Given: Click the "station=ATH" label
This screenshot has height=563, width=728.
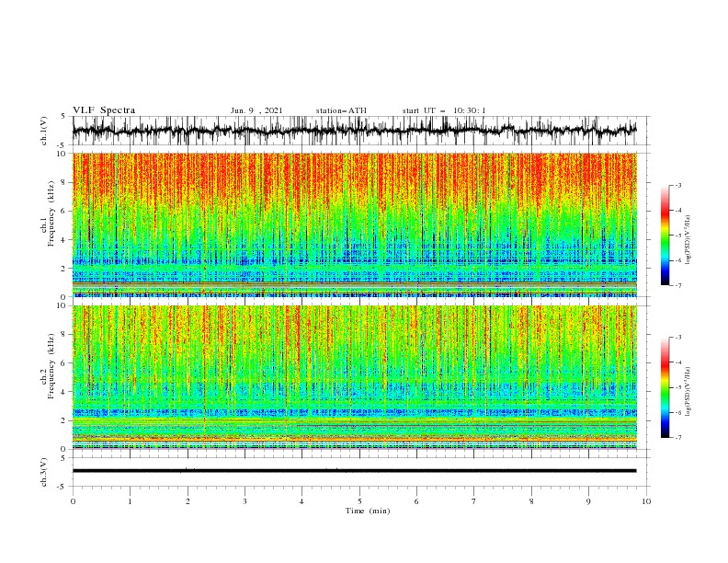Looking at the screenshot, I should click(341, 110).
